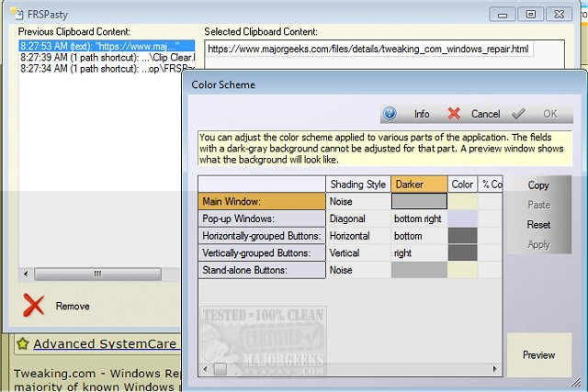Click the blue Info question-mark icon

(x=390, y=113)
